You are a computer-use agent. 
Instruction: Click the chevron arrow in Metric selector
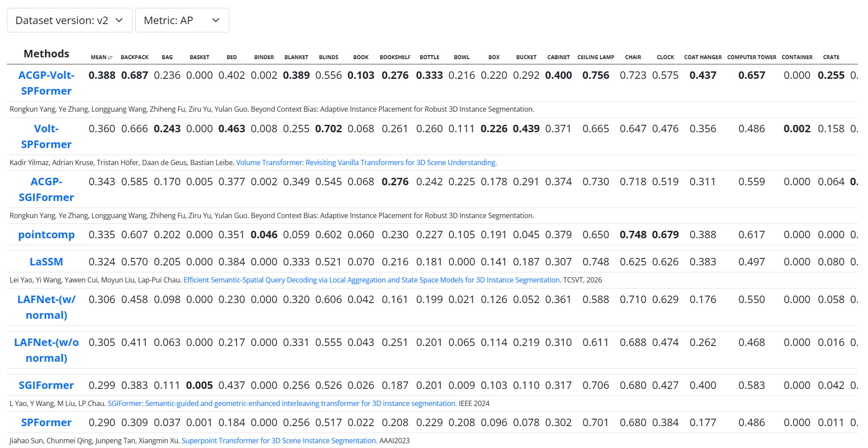(216, 20)
